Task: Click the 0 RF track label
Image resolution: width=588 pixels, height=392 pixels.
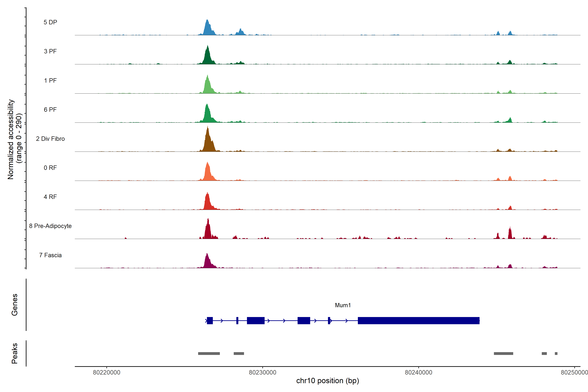Action: point(50,168)
